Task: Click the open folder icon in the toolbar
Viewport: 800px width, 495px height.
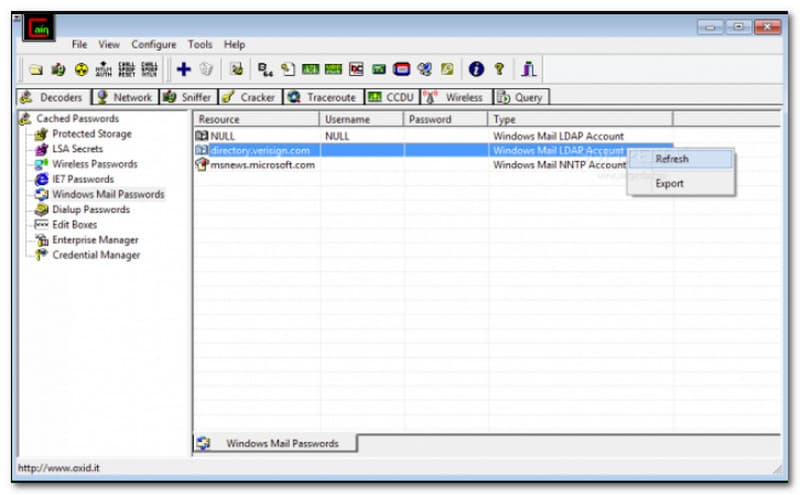Action: point(36,69)
